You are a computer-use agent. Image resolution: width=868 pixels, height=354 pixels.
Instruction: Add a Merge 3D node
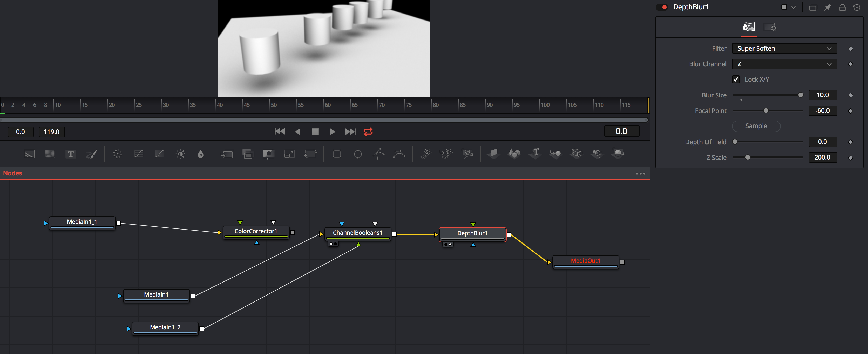555,154
